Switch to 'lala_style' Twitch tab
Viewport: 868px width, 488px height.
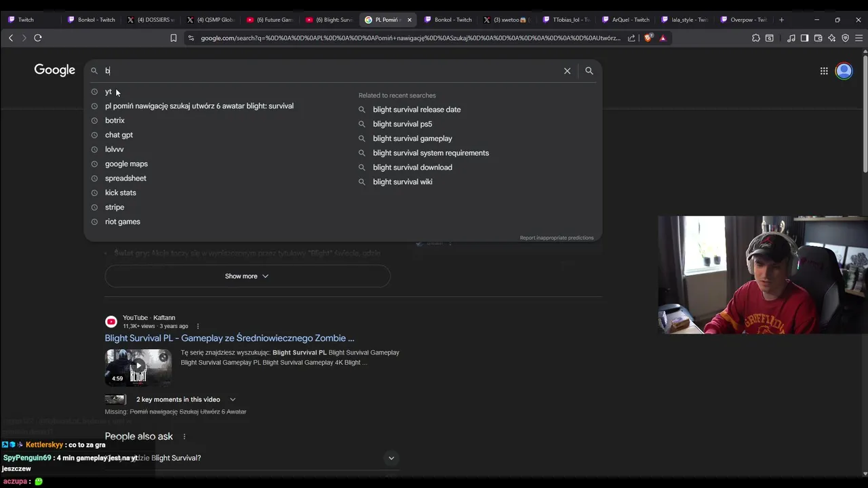(685, 20)
